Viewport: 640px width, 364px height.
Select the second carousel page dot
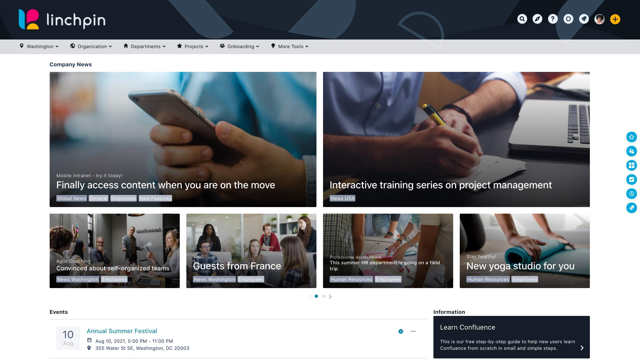tap(324, 296)
